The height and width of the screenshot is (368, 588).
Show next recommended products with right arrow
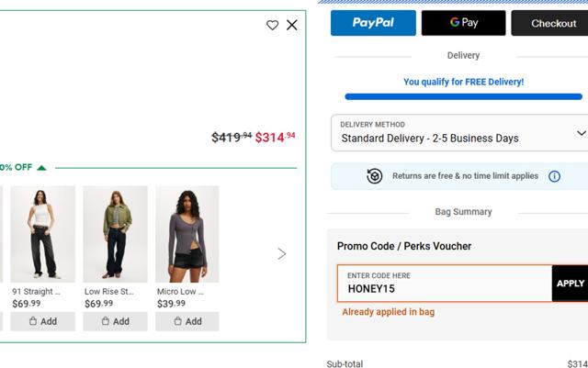click(x=282, y=254)
